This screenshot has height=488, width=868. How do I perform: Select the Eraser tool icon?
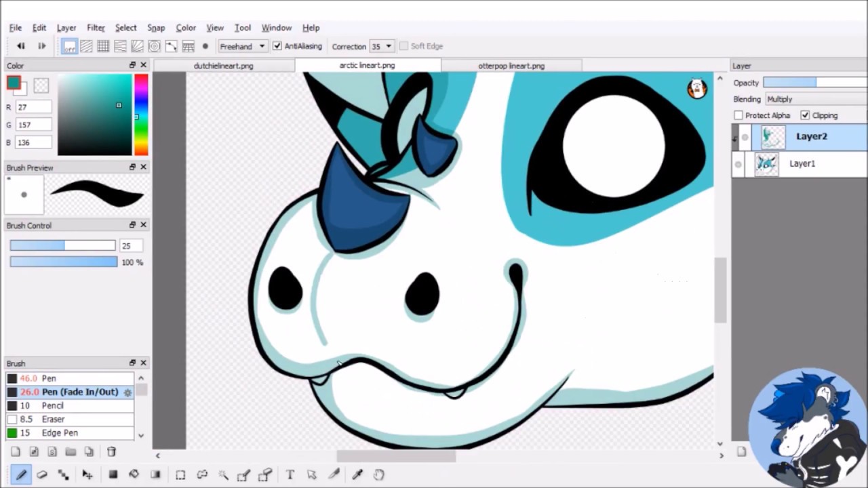42,474
